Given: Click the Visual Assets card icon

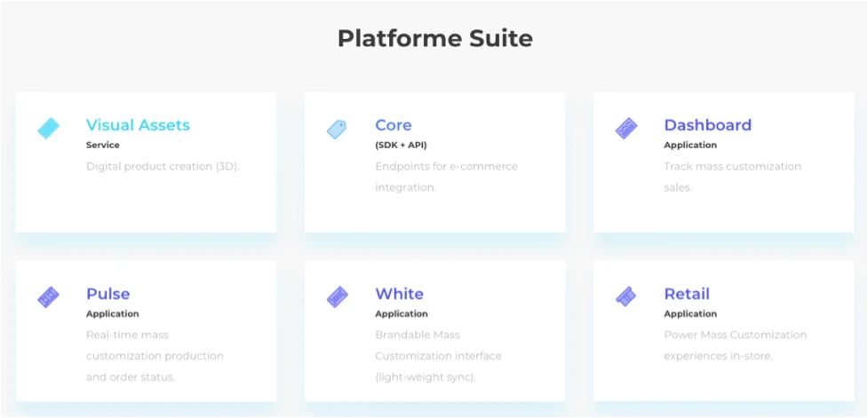Looking at the screenshot, I should click(x=48, y=129).
